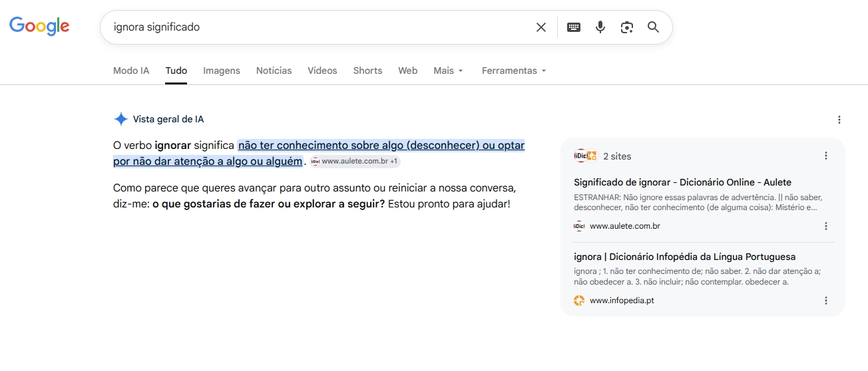Select the Tudo tab
Image resolution: width=868 pixels, height=371 pixels.
pyautogui.click(x=176, y=70)
